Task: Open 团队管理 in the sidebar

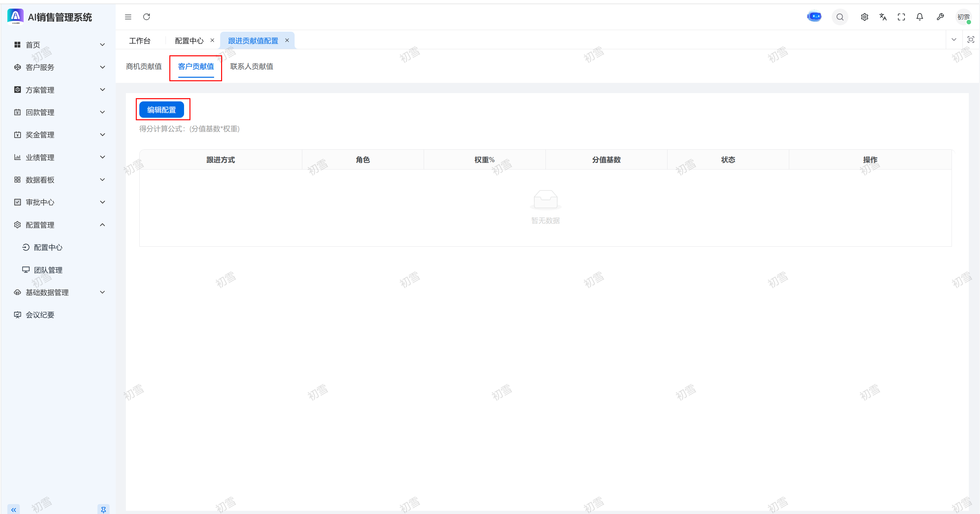Action: point(48,270)
